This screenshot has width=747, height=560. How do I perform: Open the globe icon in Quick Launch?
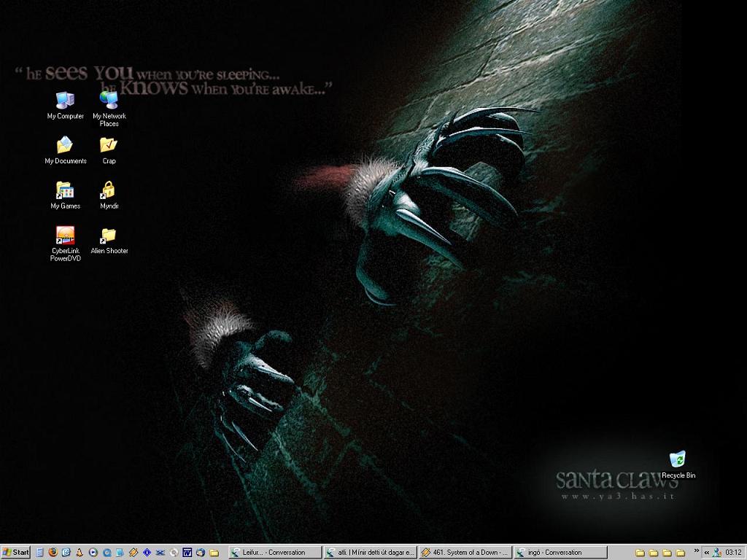tap(200, 553)
